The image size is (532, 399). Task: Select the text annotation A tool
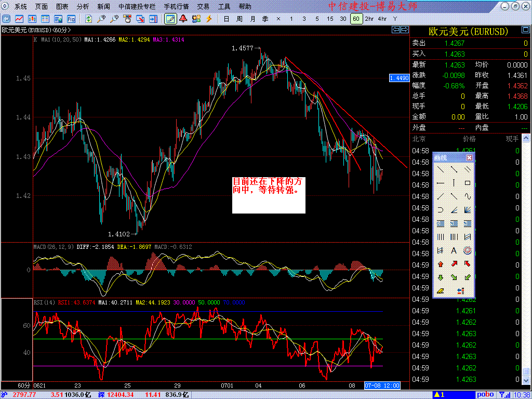click(454, 250)
